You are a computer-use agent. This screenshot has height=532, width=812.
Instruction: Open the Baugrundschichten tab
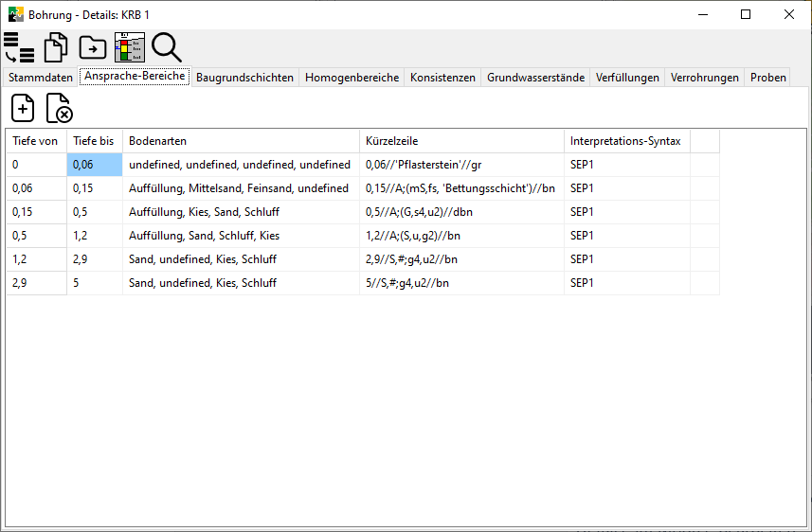tap(244, 78)
